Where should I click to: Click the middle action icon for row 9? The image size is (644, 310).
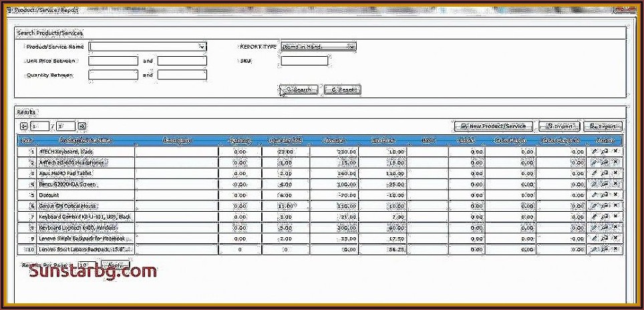pyautogui.click(x=605, y=239)
